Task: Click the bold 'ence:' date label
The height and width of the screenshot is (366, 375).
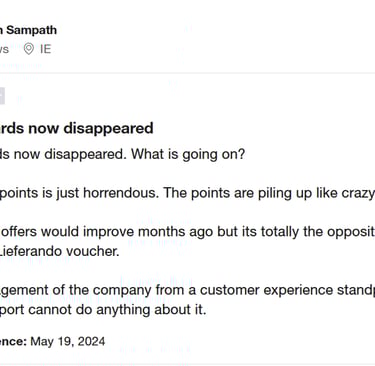Action: (x=13, y=341)
